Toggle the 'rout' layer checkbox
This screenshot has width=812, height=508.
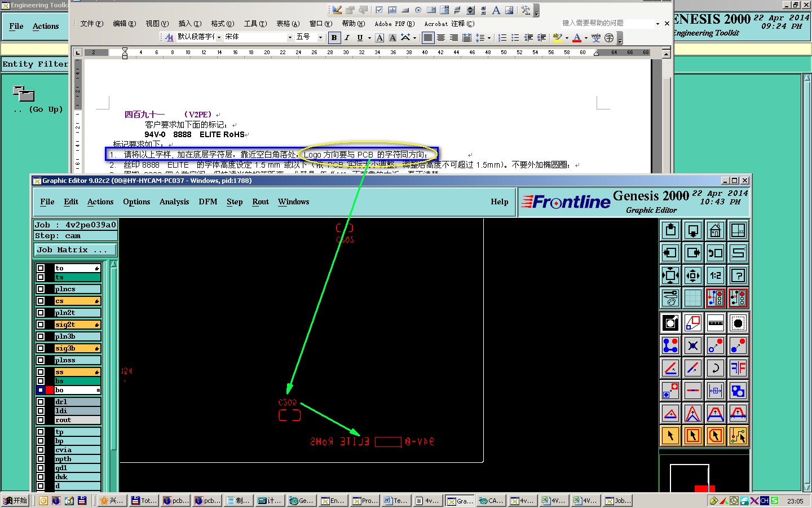click(41, 420)
